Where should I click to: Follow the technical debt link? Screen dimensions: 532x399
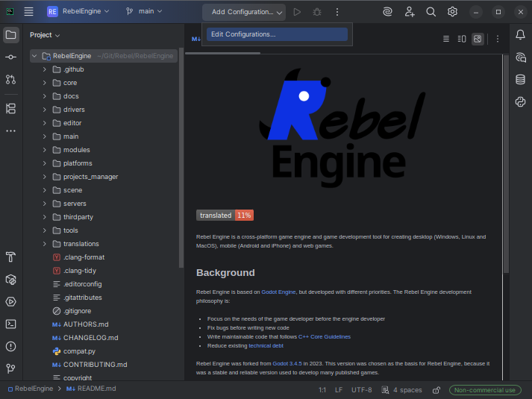pyautogui.click(x=266, y=345)
